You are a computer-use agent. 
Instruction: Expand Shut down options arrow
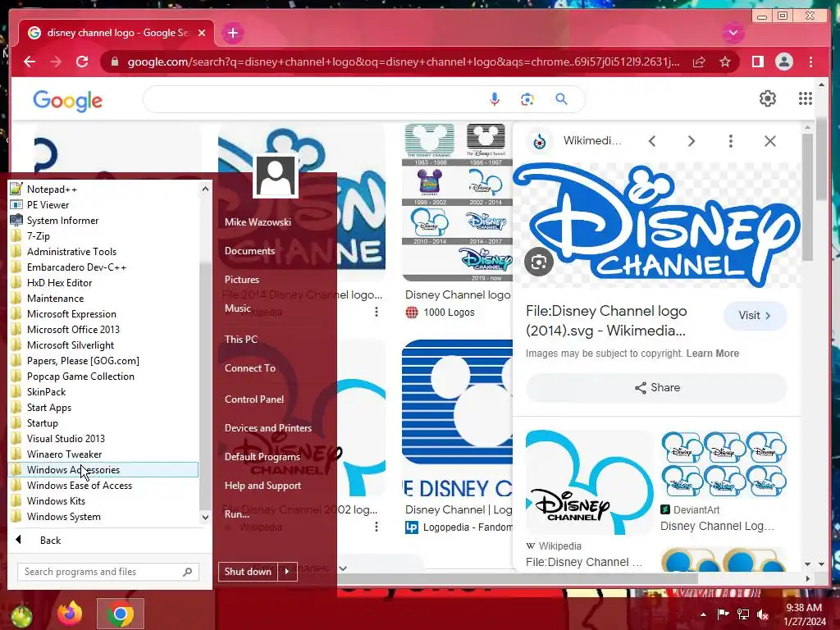tap(287, 572)
